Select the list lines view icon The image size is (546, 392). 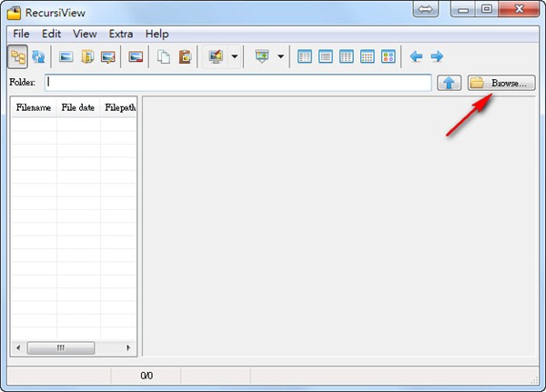[x=326, y=56]
